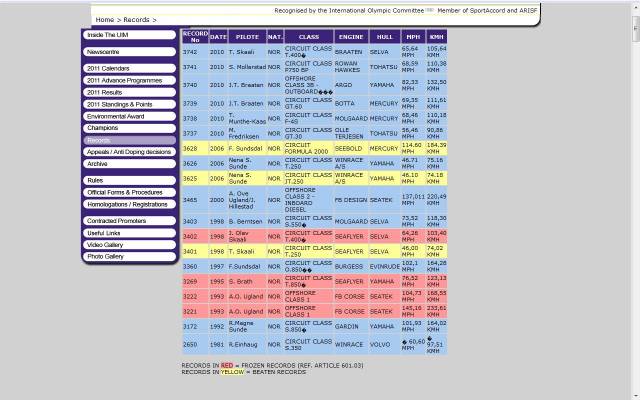
Task: Open the Video Gallery
Action: tap(129, 245)
